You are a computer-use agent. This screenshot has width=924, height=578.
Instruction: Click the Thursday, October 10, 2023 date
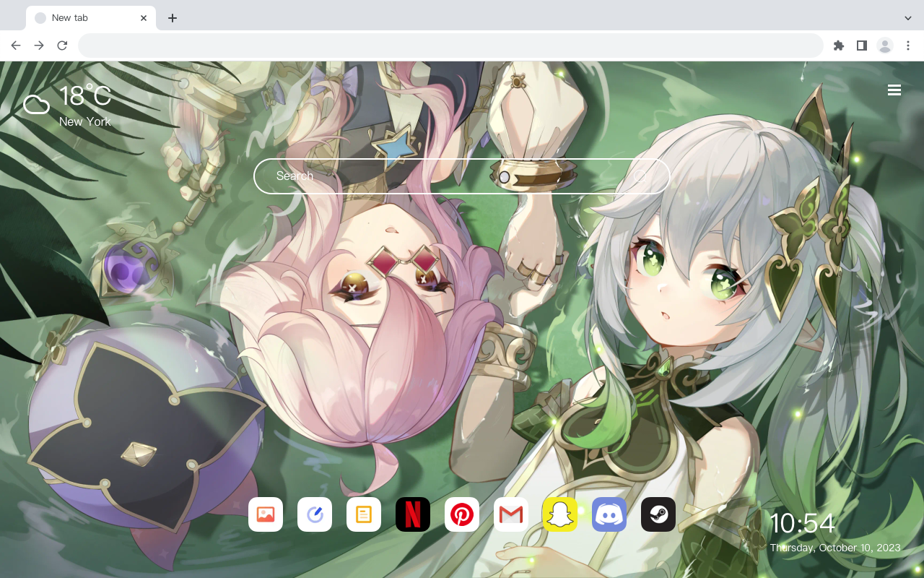835,548
